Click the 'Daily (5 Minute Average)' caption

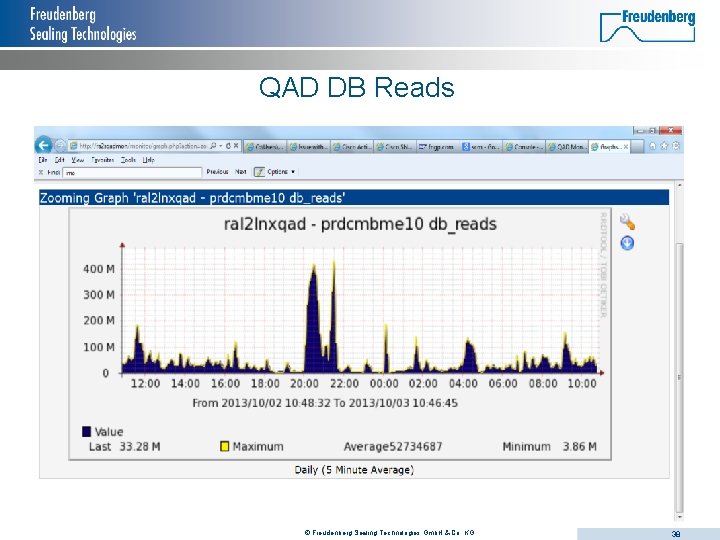click(x=354, y=470)
